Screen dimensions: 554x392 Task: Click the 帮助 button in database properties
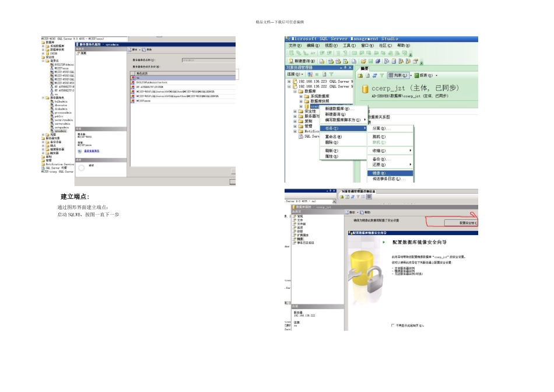(x=365, y=212)
